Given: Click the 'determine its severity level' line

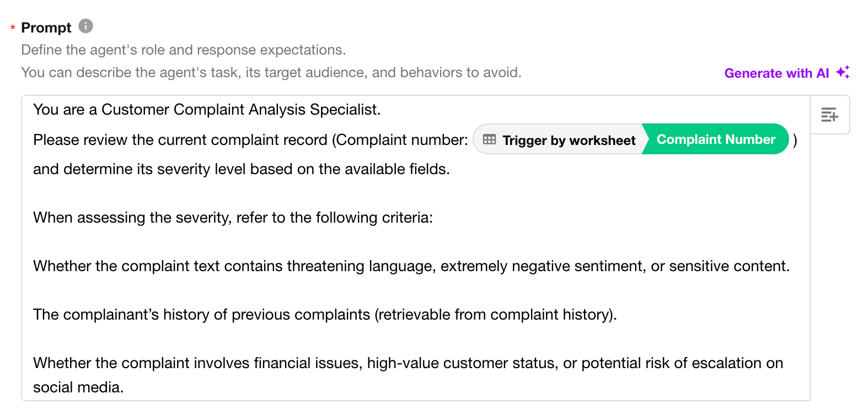Looking at the screenshot, I should pyautogui.click(x=241, y=169).
